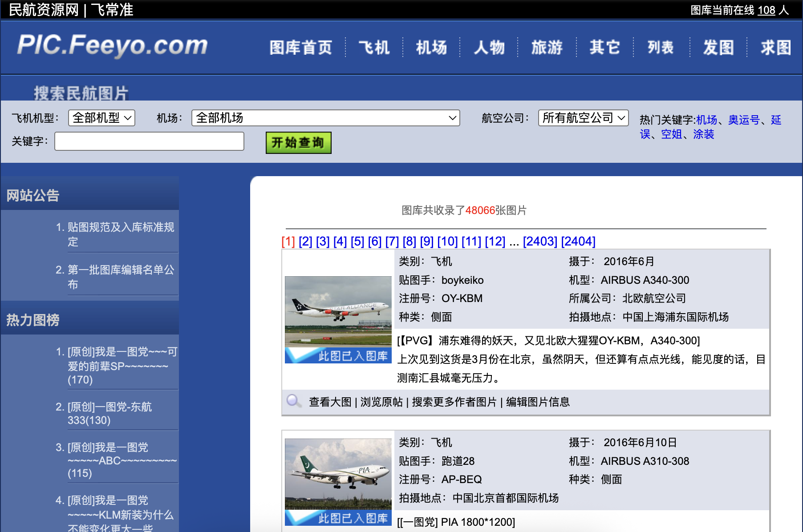
Task: Click the hot keyword 奥运号
Action: tap(744, 120)
